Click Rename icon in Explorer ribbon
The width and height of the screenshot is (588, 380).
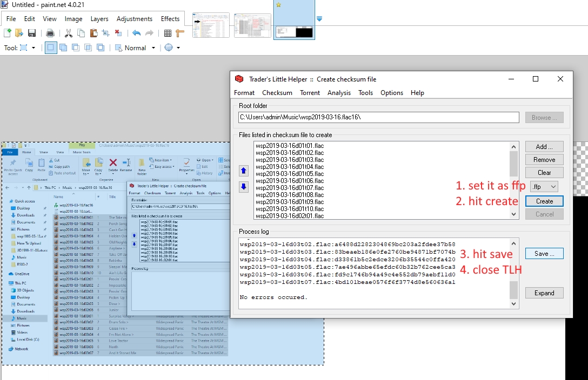point(126,162)
